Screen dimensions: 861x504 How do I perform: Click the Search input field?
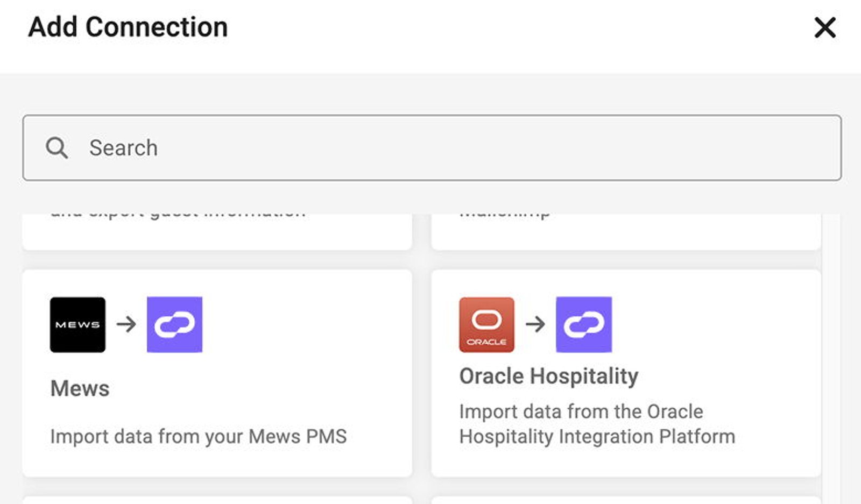pyautogui.click(x=432, y=147)
